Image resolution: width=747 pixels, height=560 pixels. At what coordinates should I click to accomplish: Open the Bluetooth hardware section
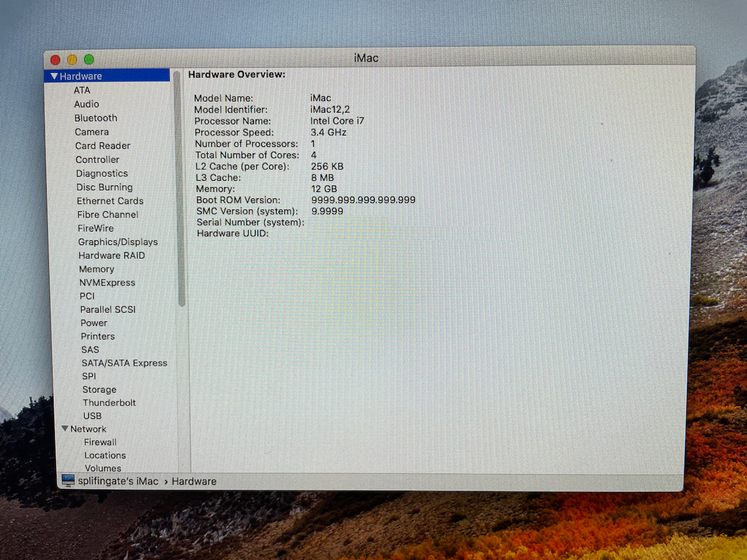[x=96, y=118]
